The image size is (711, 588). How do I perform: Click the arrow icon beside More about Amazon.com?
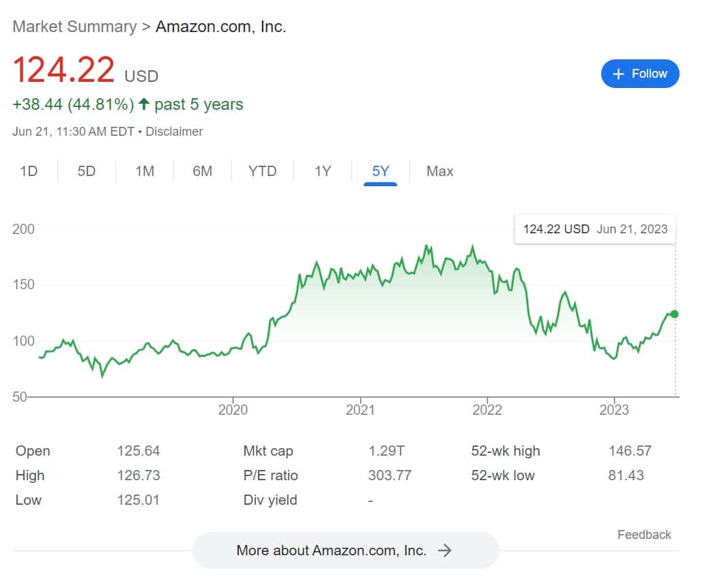(445, 550)
